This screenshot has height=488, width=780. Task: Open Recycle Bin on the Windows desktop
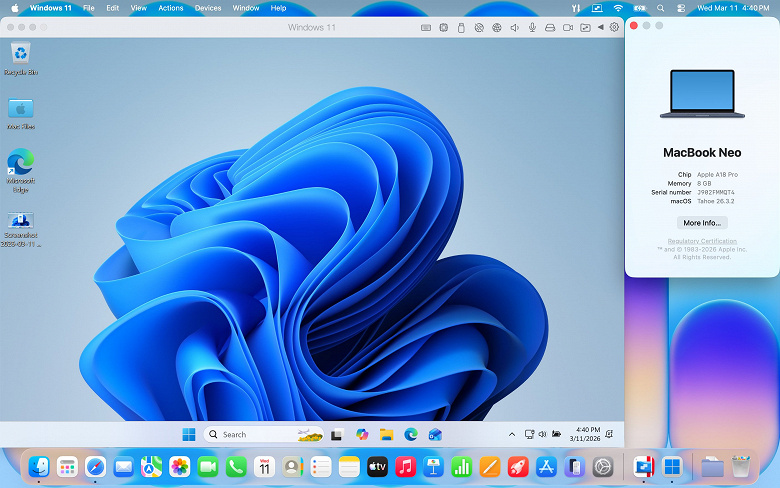point(20,57)
